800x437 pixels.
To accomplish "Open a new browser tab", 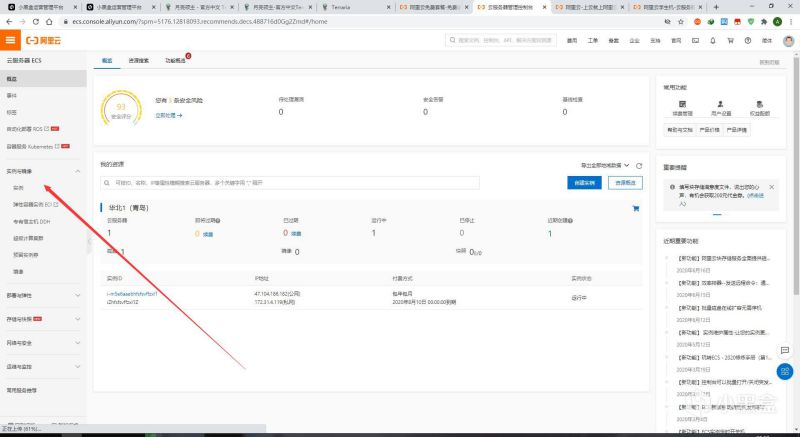I will coord(716,7).
